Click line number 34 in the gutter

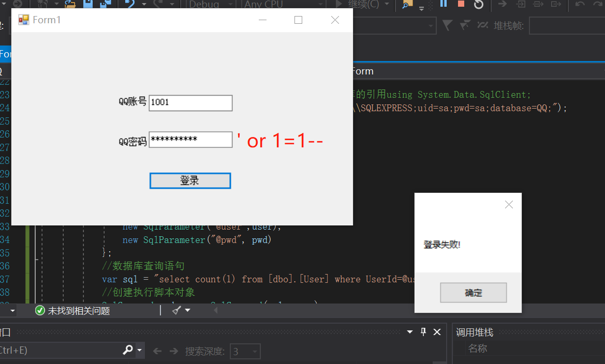tap(5, 240)
